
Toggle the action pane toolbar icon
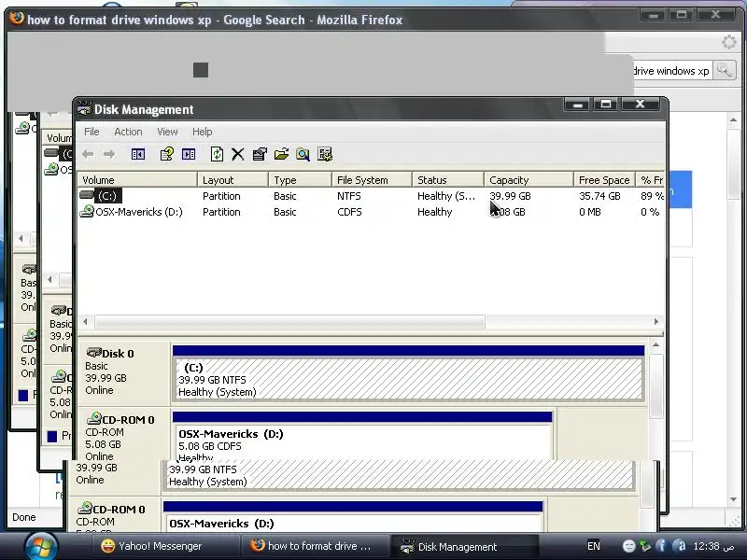189,154
